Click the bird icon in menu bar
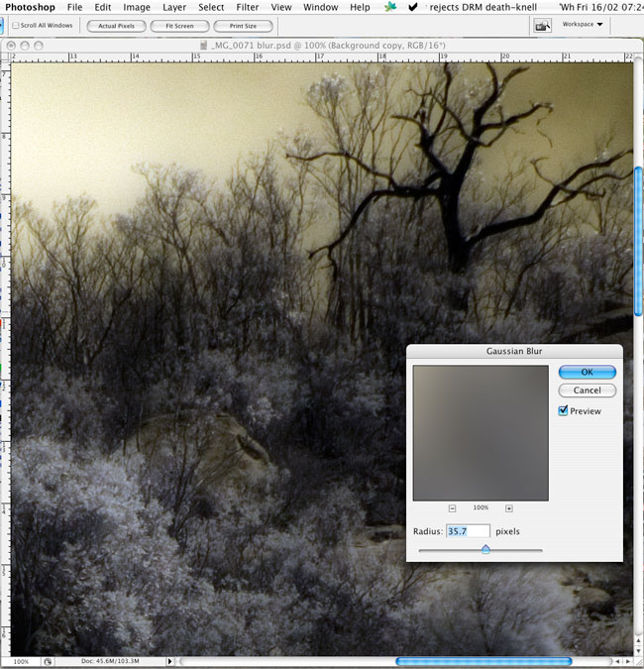 (390, 7)
